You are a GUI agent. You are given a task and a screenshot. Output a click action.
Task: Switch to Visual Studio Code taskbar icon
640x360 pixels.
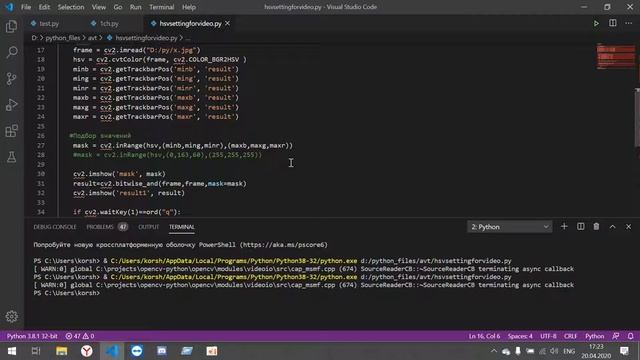coord(112,351)
